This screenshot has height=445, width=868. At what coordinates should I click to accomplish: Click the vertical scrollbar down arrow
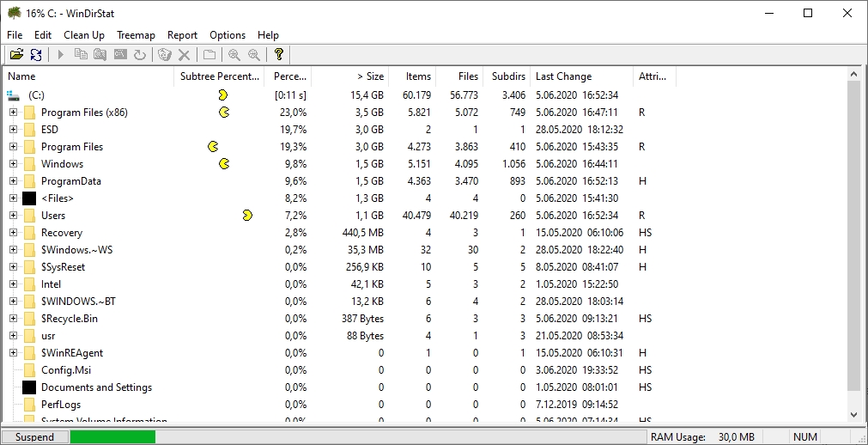click(853, 415)
